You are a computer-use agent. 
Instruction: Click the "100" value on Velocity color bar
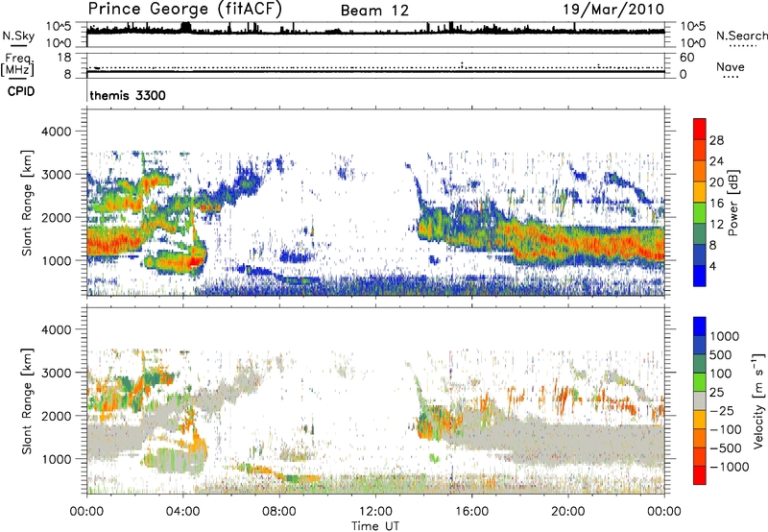(x=721, y=374)
